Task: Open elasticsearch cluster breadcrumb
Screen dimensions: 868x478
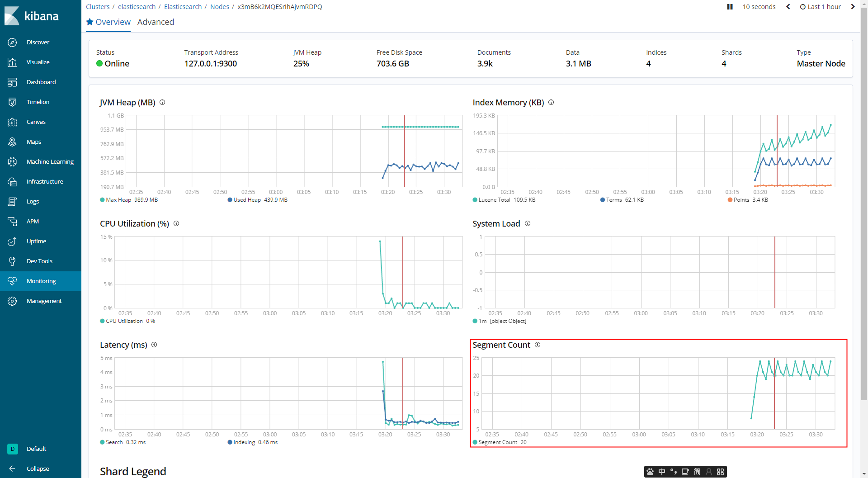Action: (137, 7)
